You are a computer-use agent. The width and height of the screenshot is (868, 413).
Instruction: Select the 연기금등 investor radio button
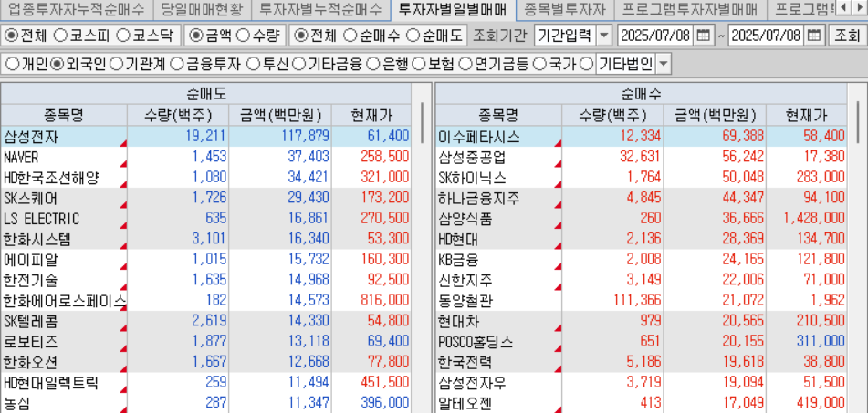(x=466, y=64)
